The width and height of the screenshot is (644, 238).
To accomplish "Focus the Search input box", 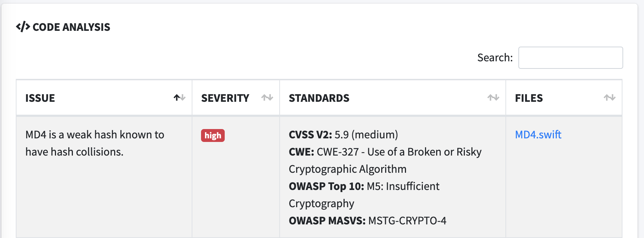I will coord(570,58).
